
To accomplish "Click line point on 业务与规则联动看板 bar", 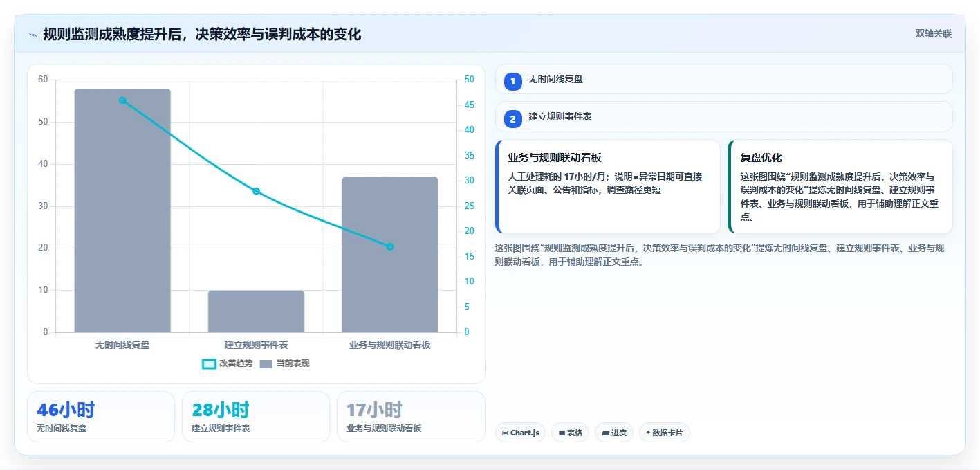I will (389, 246).
